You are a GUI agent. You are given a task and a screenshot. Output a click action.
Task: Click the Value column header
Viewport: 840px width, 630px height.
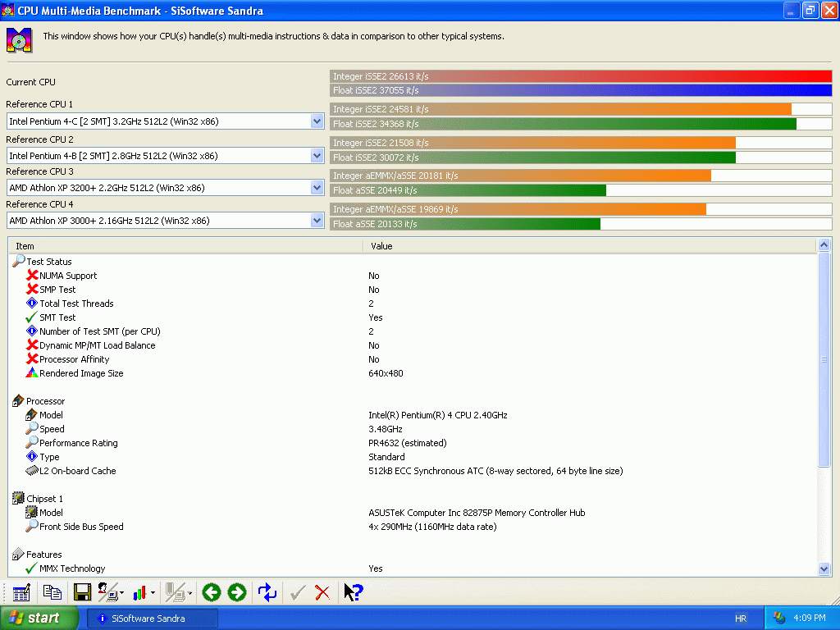tap(589, 246)
